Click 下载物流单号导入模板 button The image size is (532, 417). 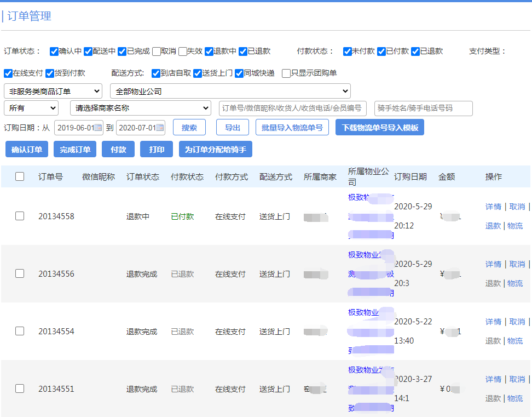click(x=380, y=127)
